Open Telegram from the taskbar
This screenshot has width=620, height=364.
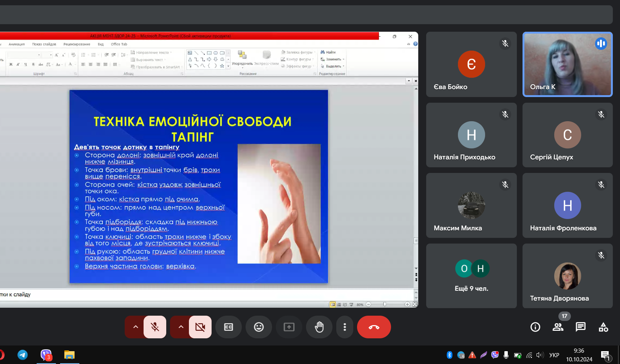point(23,355)
